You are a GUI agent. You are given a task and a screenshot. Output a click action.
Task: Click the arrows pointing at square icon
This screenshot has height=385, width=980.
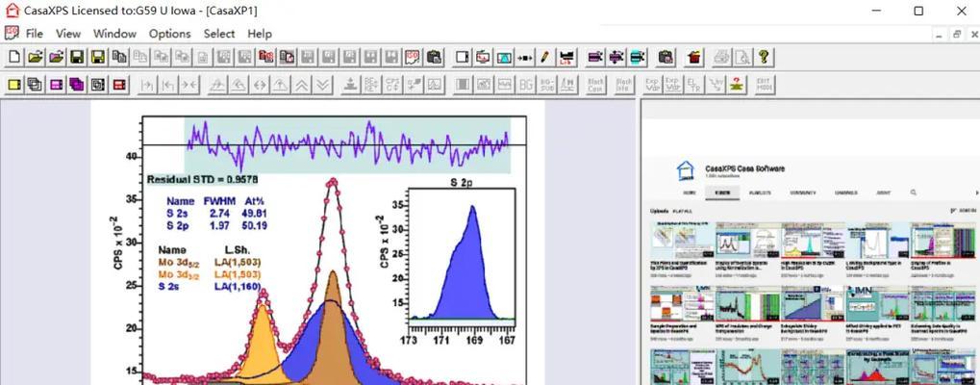524,58
